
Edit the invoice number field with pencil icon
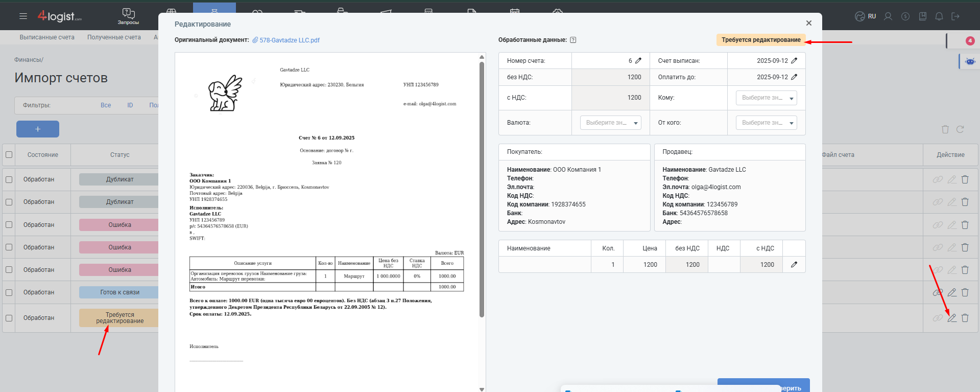tap(638, 61)
